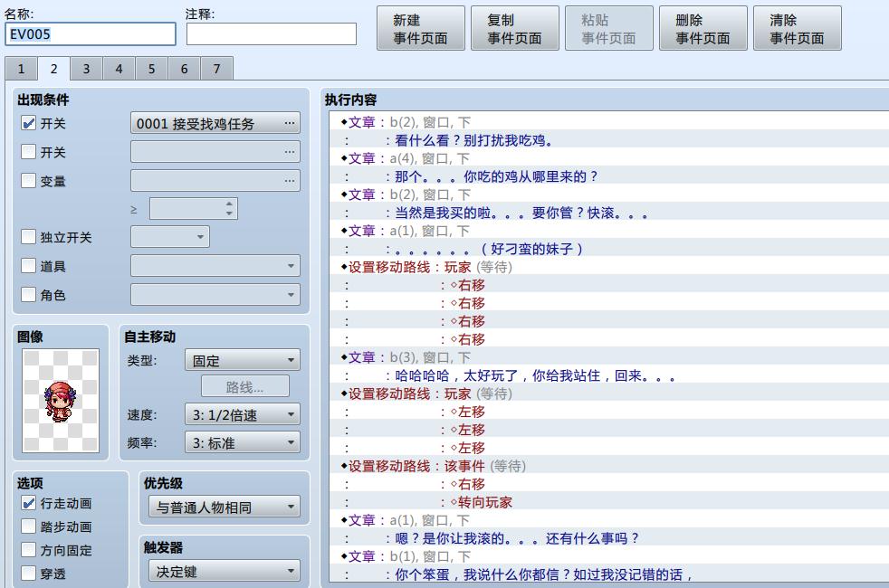Click the 删除事件页面 button

point(703,28)
